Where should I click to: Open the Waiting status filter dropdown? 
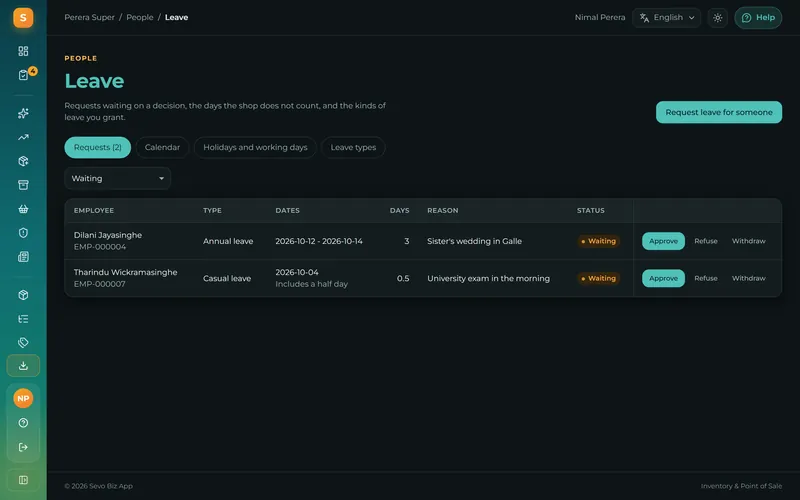(x=117, y=179)
